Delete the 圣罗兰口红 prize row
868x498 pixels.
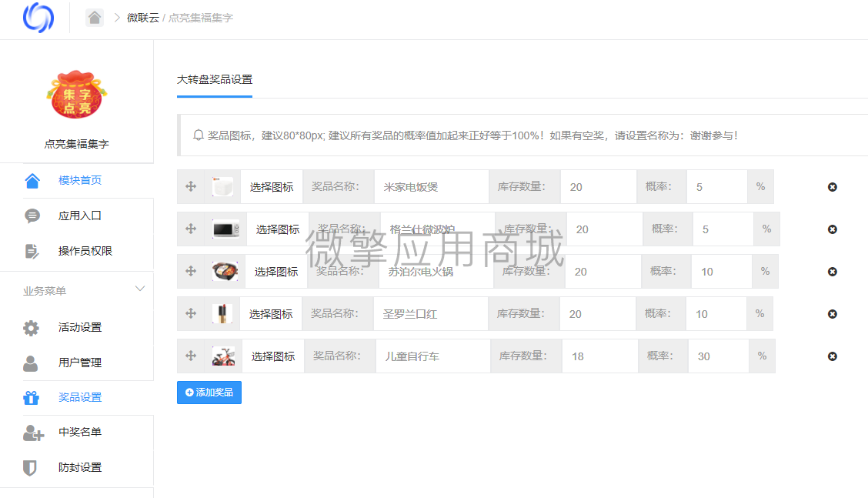click(x=832, y=313)
